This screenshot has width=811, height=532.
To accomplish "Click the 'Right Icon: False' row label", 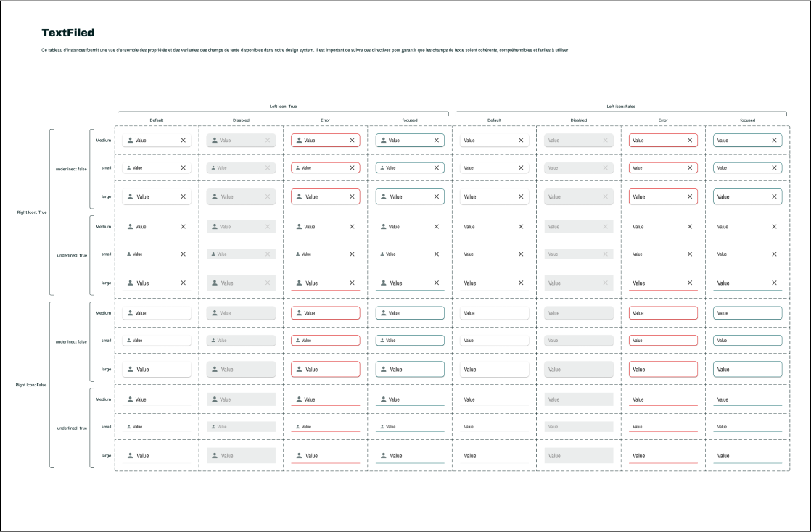I will pyautogui.click(x=31, y=385).
